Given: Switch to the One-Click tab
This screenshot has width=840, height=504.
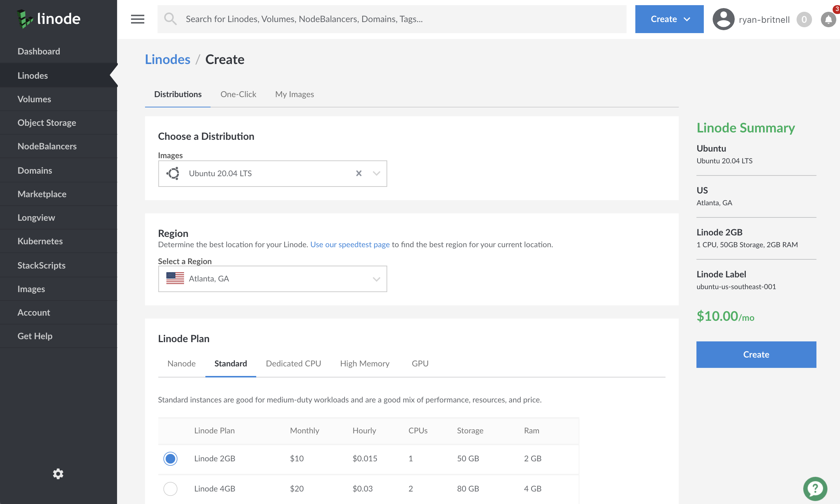Looking at the screenshot, I should point(238,94).
